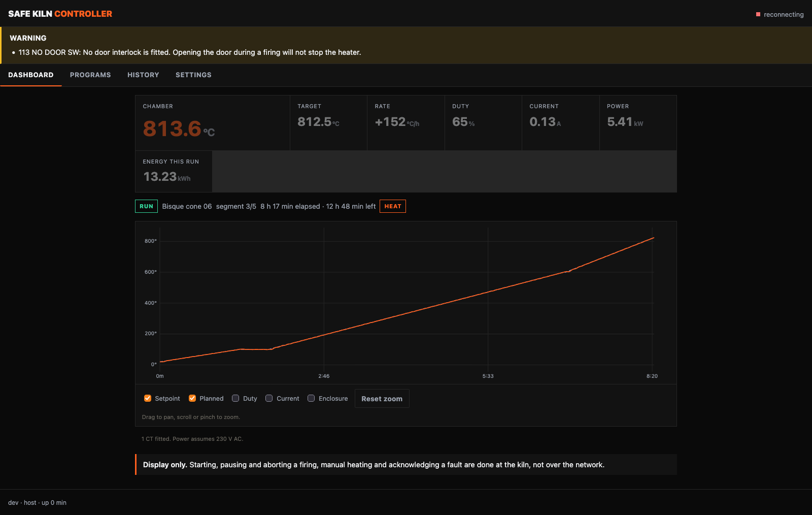Click the 'segment 3/5' text
The width and height of the screenshot is (812, 515).
pos(236,206)
